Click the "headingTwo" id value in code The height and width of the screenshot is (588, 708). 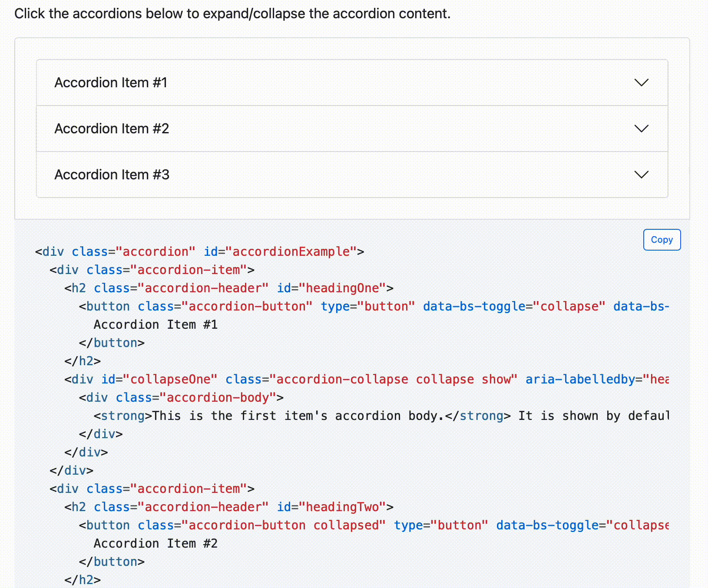tap(342, 507)
